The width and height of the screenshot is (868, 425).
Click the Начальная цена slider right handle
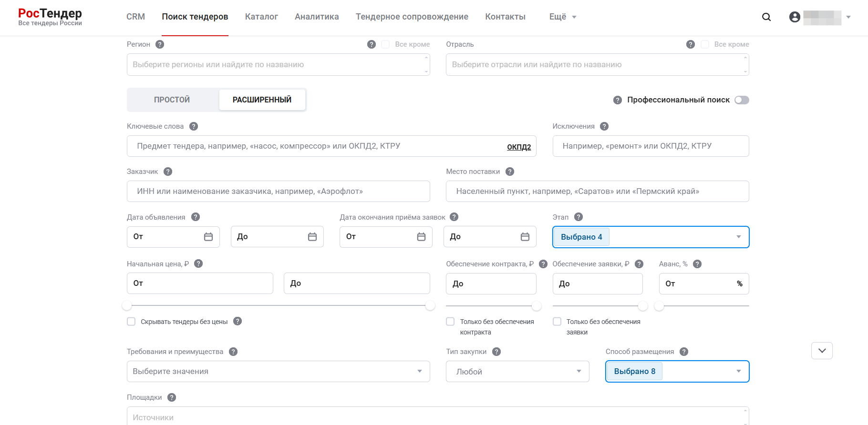point(430,305)
